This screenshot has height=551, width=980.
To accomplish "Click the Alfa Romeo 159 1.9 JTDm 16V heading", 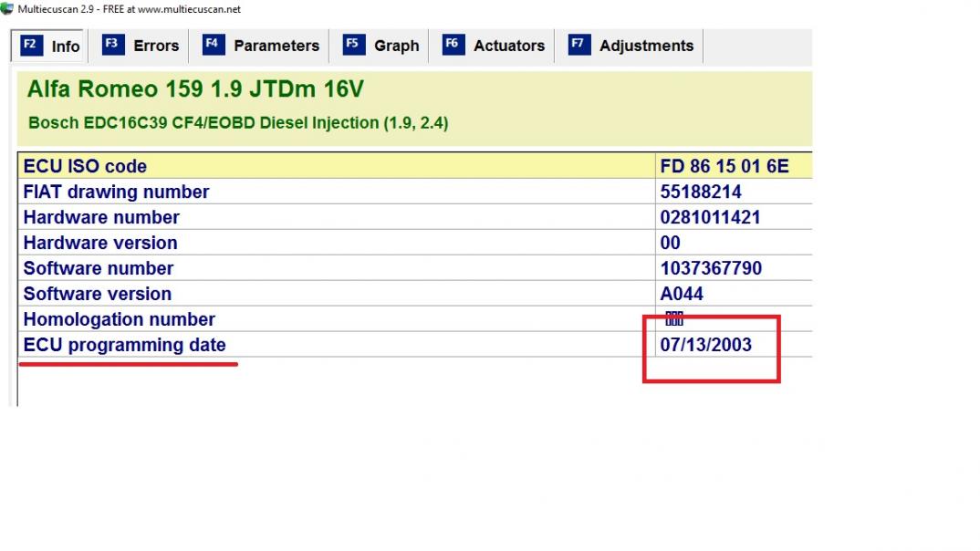I will [x=195, y=89].
